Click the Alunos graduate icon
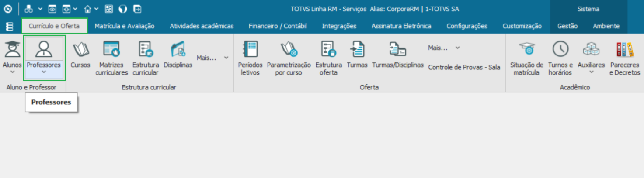The image size is (644, 178). point(12,49)
